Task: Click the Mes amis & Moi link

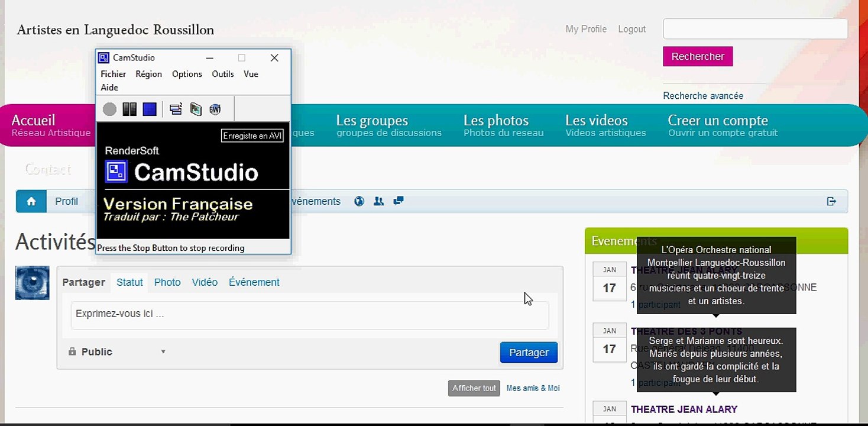Action: click(x=533, y=388)
